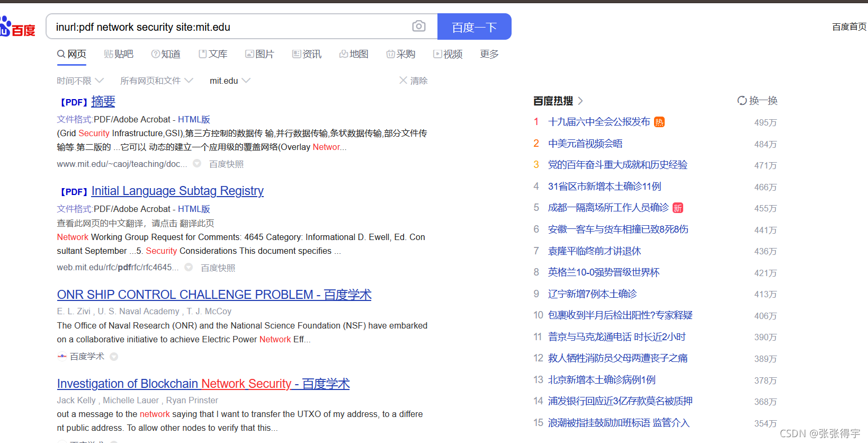This screenshot has height=443, width=868.
Task: Open hot search 安徽一客车与货车相撞已致8死8伤
Action: 618,229
